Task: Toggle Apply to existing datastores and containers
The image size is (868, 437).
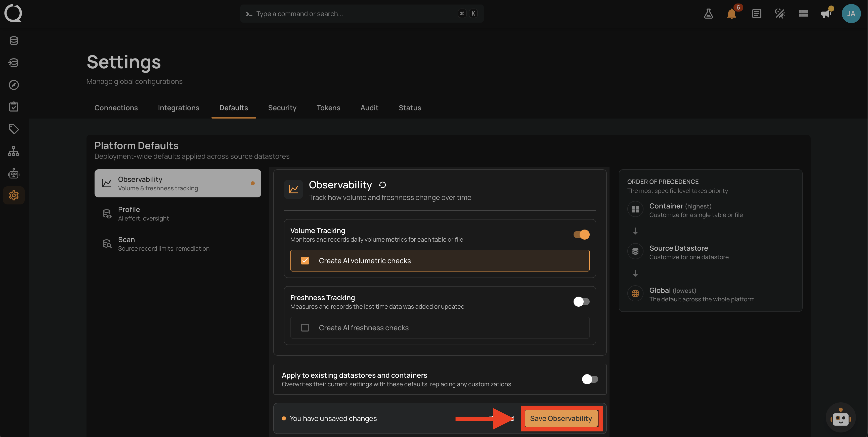Action: pyautogui.click(x=590, y=379)
